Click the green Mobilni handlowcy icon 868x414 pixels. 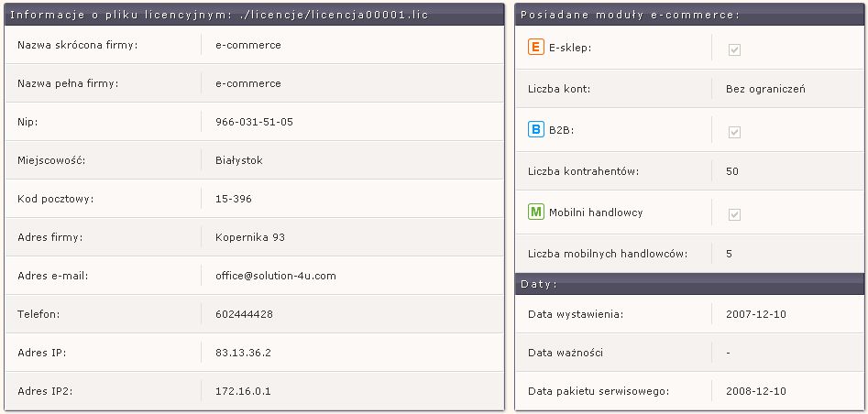(536, 212)
